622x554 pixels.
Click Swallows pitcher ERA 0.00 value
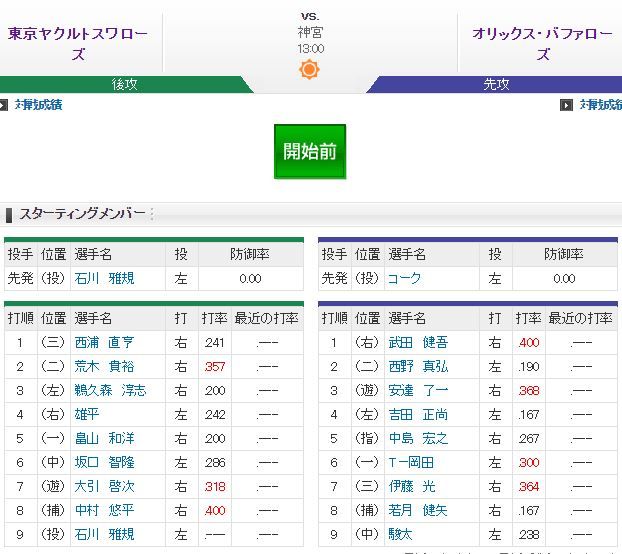point(250,278)
